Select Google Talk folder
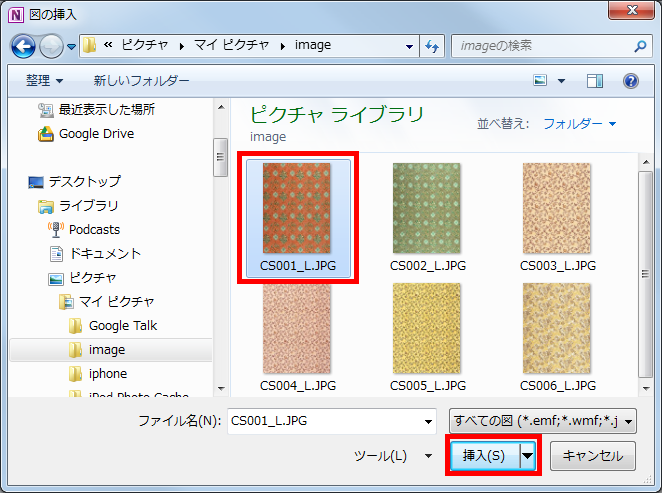Screen dimensions: 662x493 (123, 326)
